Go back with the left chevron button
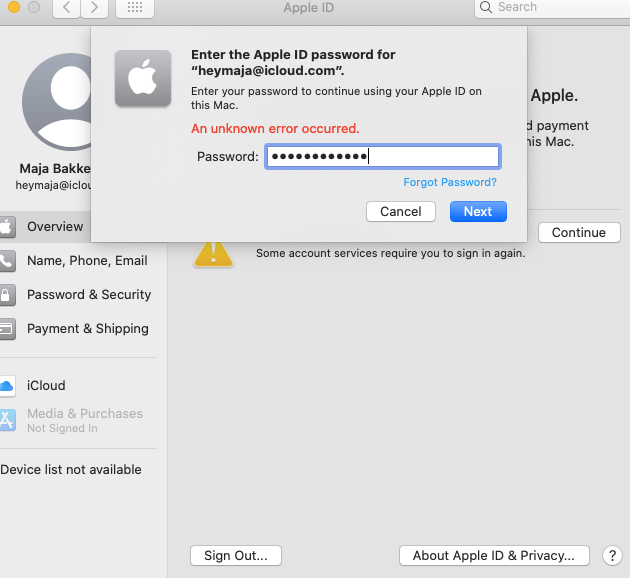The height and width of the screenshot is (578, 630). (66, 8)
